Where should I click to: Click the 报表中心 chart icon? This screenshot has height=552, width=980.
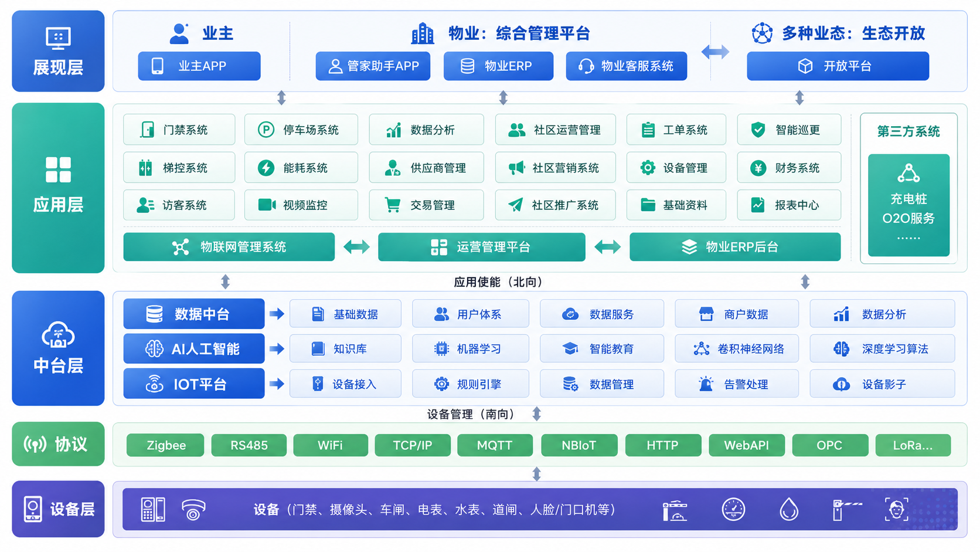click(758, 205)
